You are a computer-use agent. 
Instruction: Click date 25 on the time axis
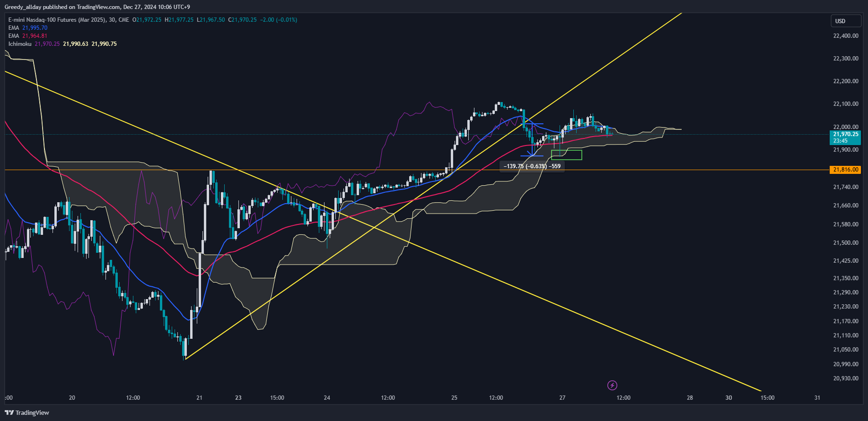point(454,398)
